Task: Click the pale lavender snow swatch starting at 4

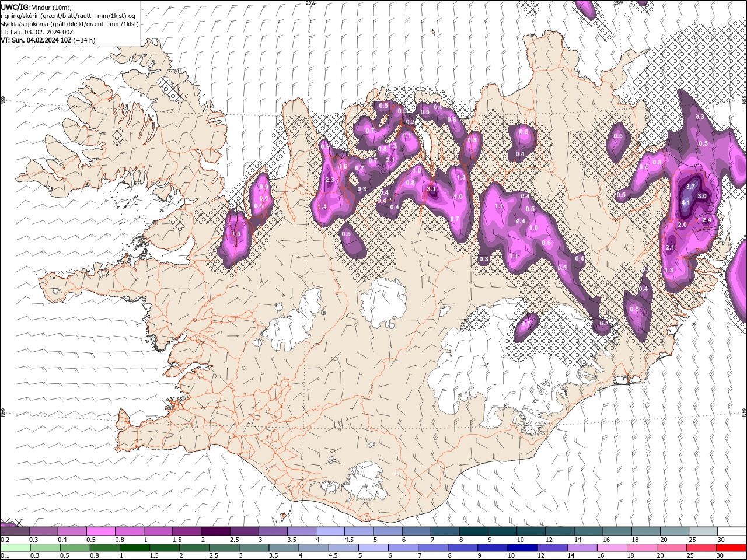Action: 330,531
